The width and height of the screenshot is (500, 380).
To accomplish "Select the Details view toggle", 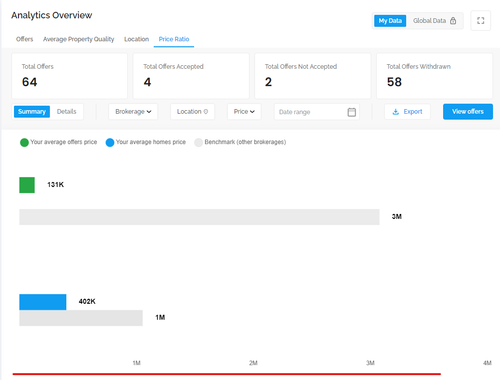I will pyautogui.click(x=66, y=112).
